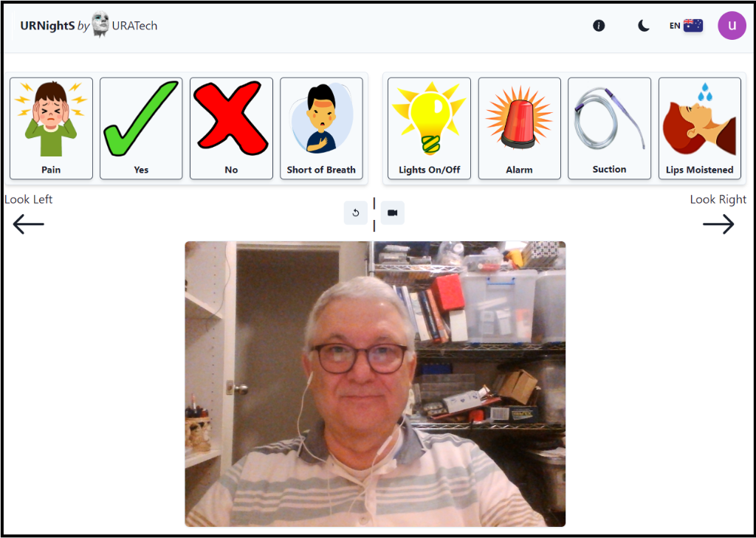
Task: Select the Pain communication tile
Action: tap(51, 128)
